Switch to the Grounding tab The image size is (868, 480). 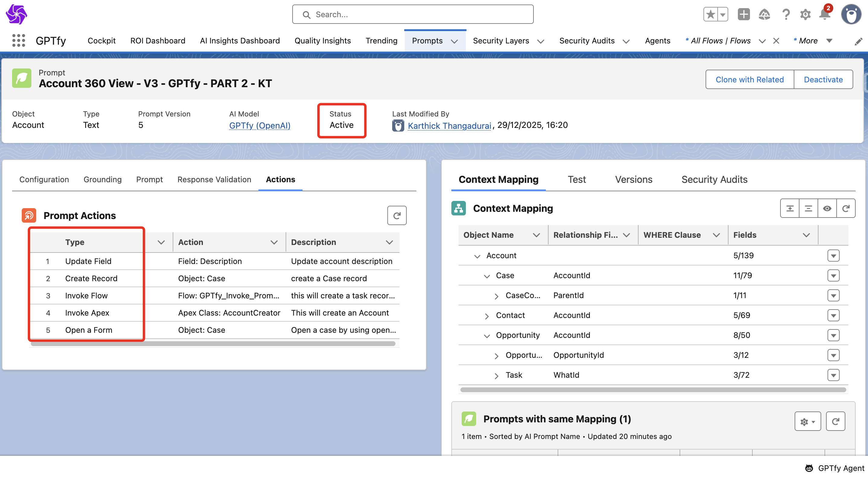[x=102, y=180]
